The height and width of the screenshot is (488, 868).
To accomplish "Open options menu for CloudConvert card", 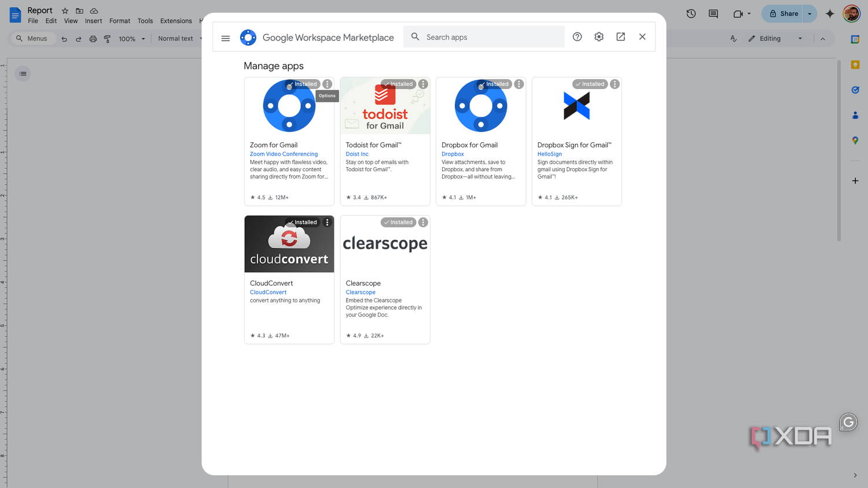I will (x=327, y=223).
